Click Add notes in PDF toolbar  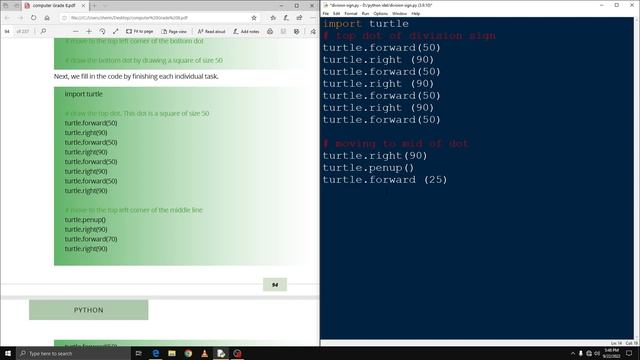246,31
